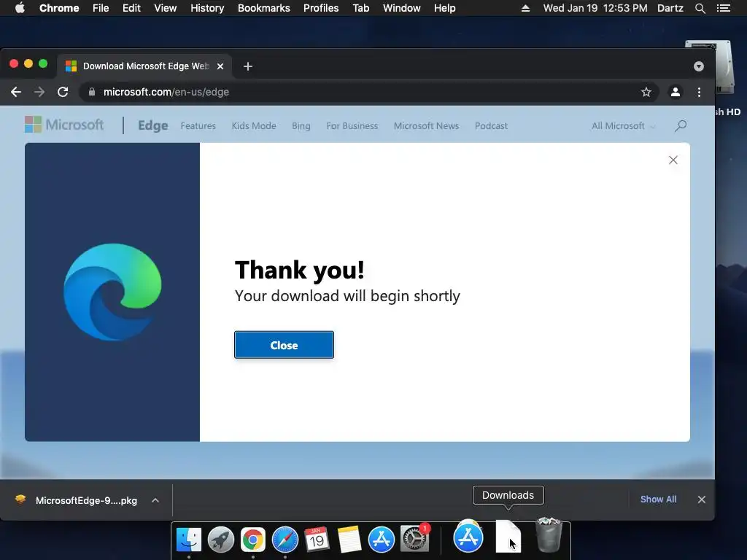Screen dimensions: 747x560
Task: Open the Kids Mode link
Action: coord(254,125)
